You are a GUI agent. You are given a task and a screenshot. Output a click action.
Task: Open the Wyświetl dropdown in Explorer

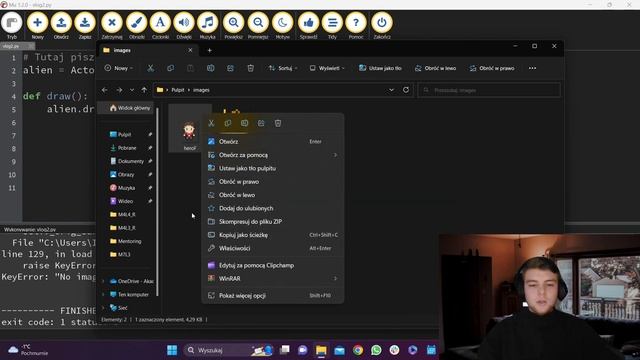327,68
